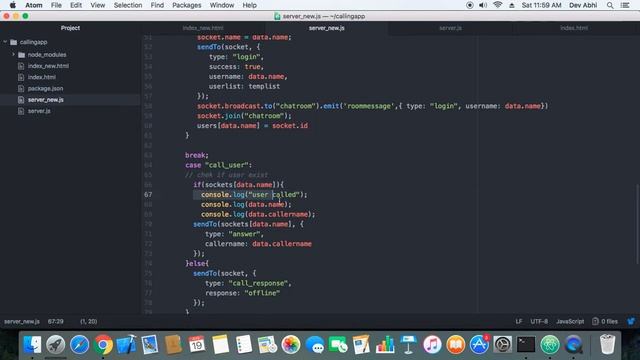
Task: Open Pages document app in dock
Action: pyautogui.click(x=362, y=345)
